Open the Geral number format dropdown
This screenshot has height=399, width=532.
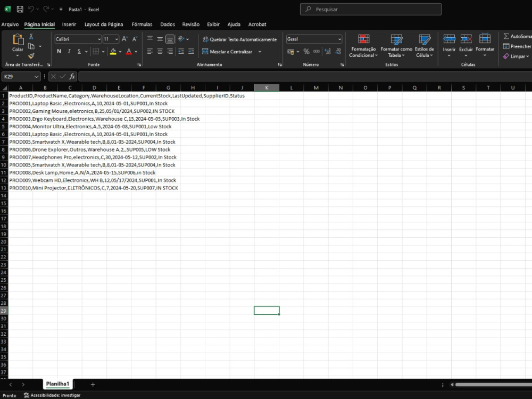pos(339,39)
